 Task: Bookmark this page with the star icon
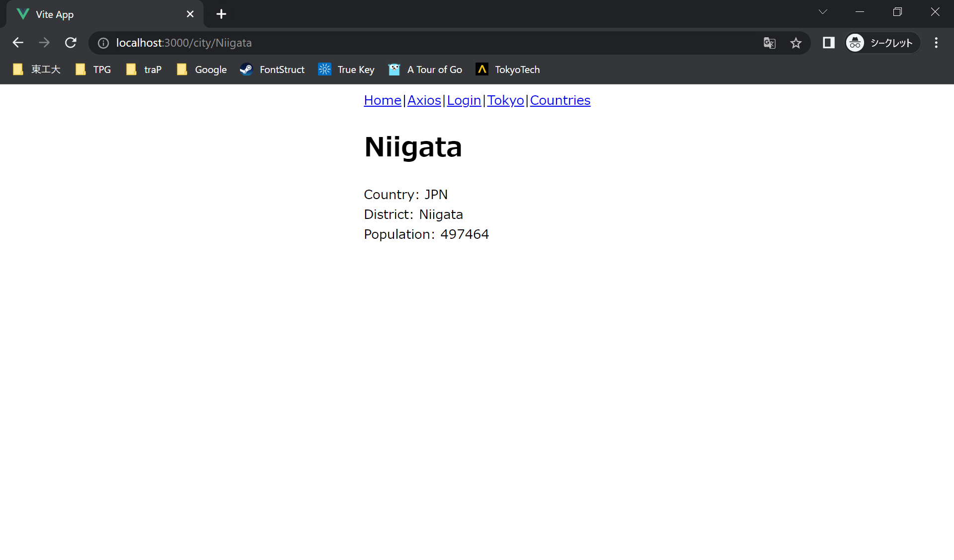pos(796,43)
